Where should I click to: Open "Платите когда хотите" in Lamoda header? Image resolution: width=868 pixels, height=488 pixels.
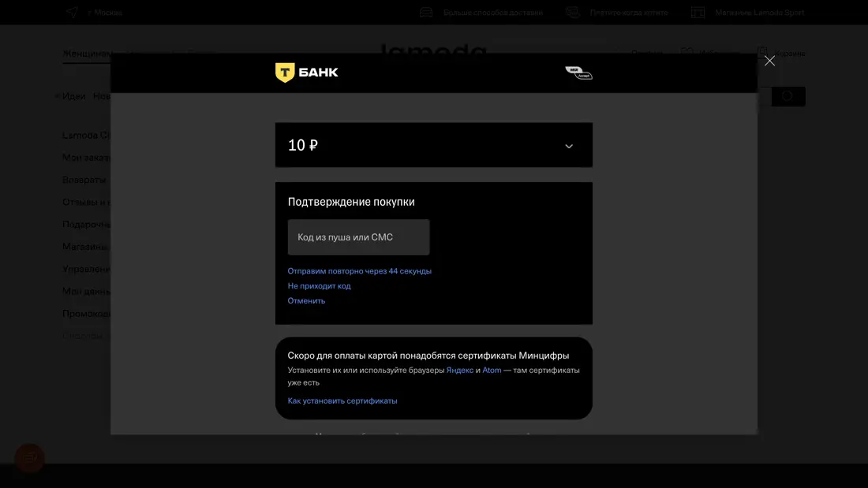629,12
